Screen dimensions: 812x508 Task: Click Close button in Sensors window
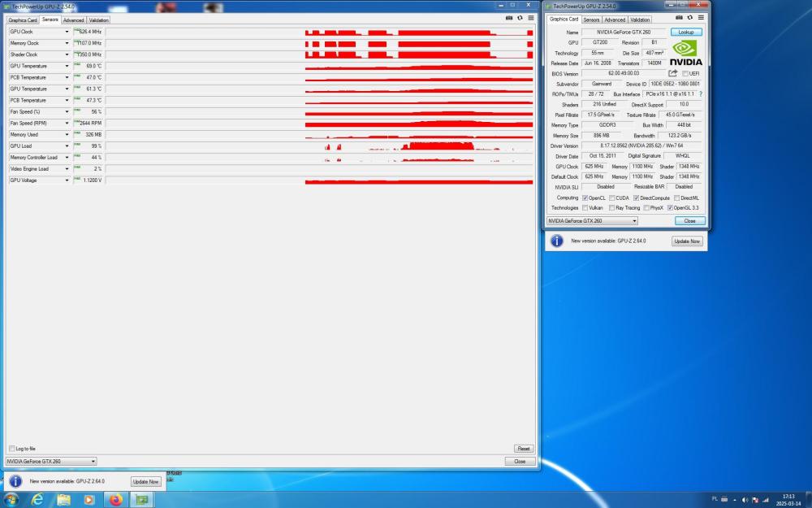[x=520, y=462]
